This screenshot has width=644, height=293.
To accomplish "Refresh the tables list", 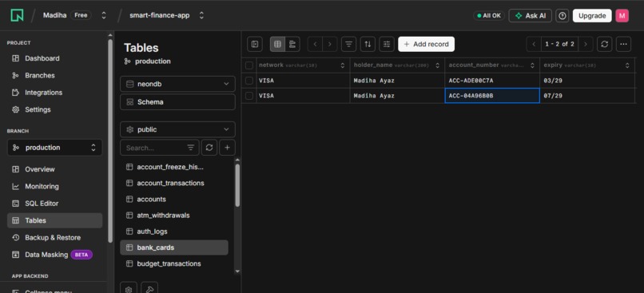I will coord(209,148).
